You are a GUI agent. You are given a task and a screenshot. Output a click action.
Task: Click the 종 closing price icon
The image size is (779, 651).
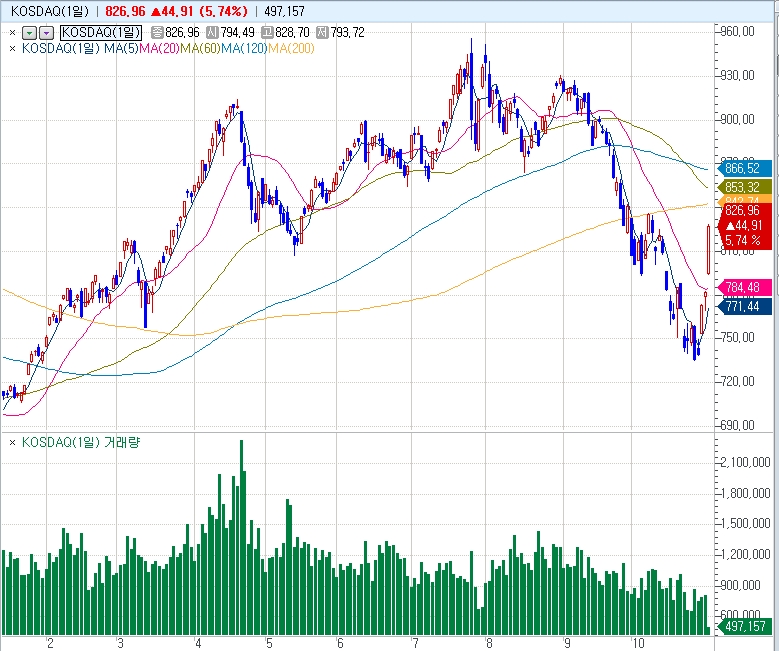(157, 33)
